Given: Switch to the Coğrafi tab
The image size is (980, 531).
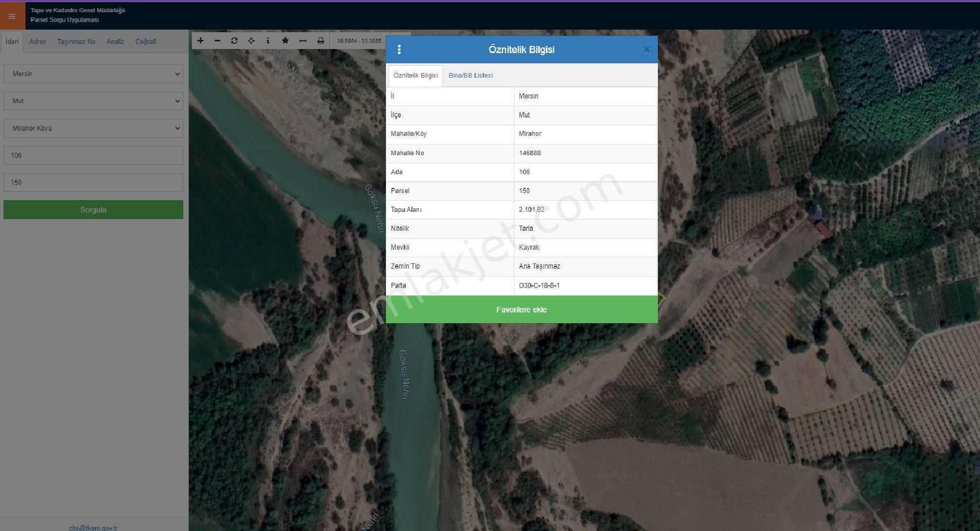Looking at the screenshot, I should [x=145, y=42].
